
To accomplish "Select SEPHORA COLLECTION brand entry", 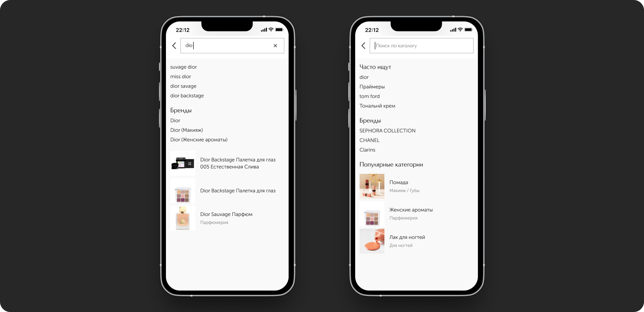I will click(388, 130).
